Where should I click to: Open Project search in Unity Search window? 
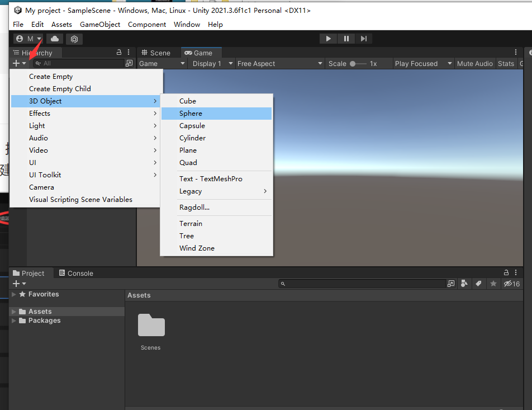(451, 284)
